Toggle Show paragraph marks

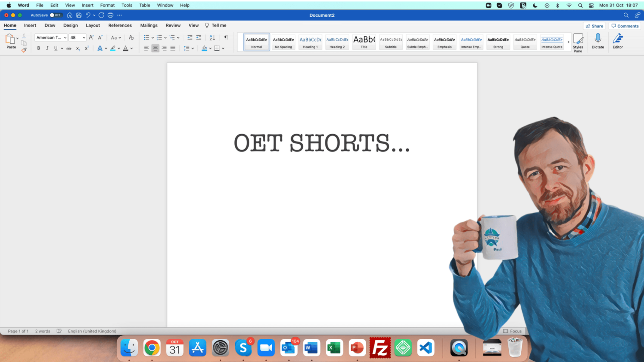click(226, 38)
